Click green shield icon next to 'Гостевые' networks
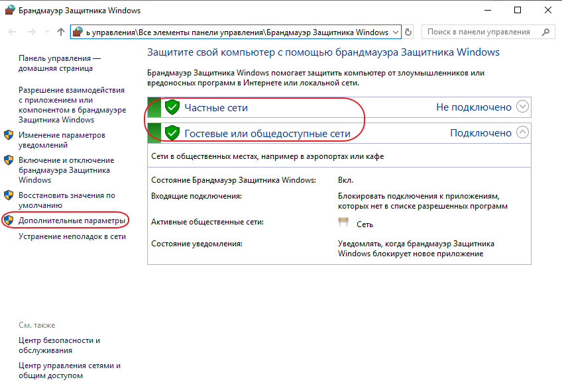This screenshot has width=562, height=392. (x=172, y=133)
